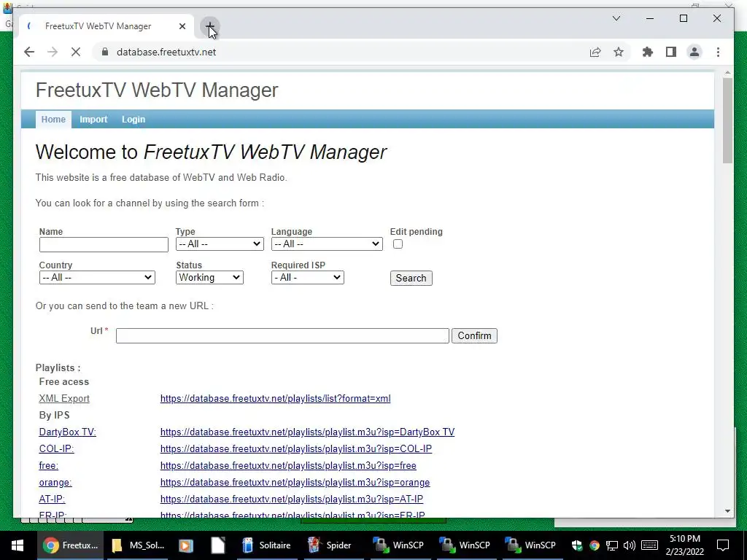
Task: Open the playlists list?format=xml URL
Action: pos(275,399)
